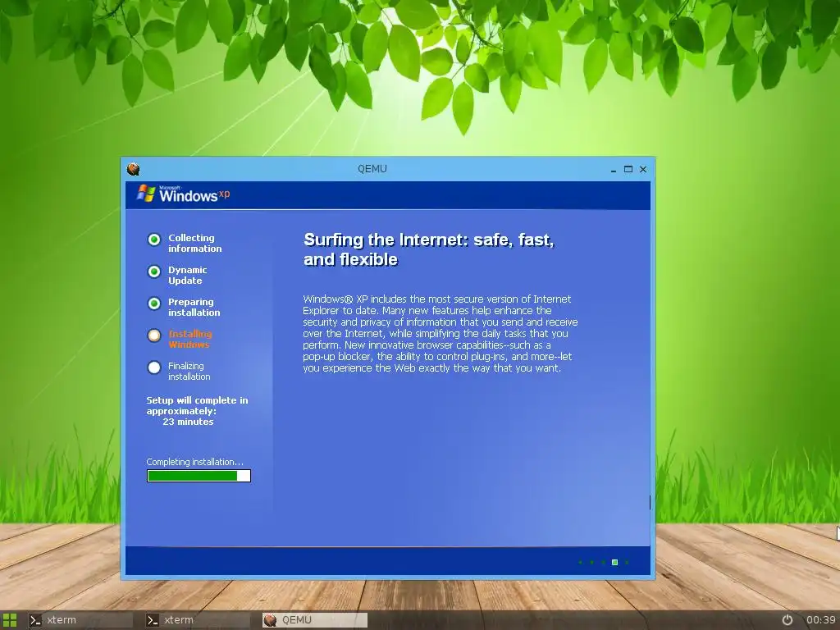Select the Preparing installation step indicator
The height and width of the screenshot is (630, 840).
[x=154, y=304]
